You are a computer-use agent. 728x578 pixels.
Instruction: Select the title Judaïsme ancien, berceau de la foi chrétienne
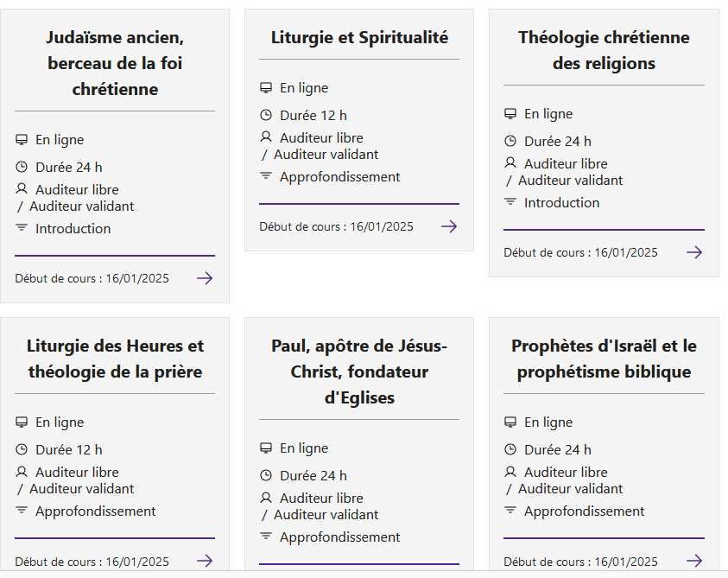pos(114,64)
